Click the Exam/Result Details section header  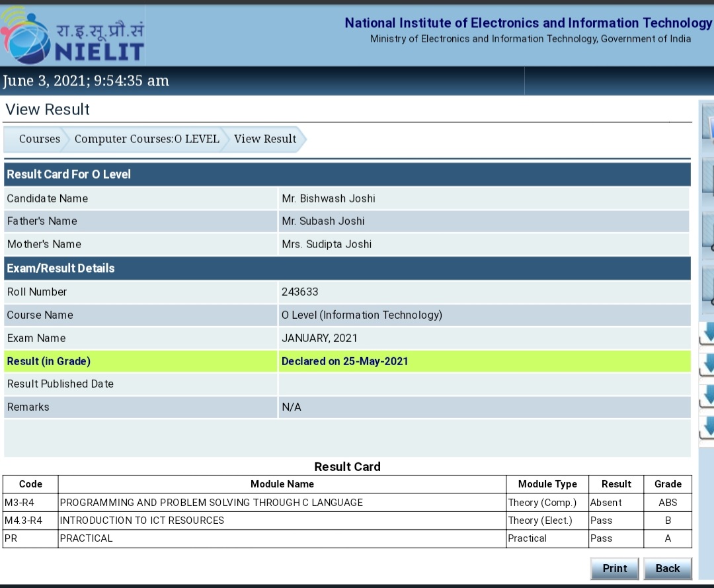pyautogui.click(x=61, y=269)
